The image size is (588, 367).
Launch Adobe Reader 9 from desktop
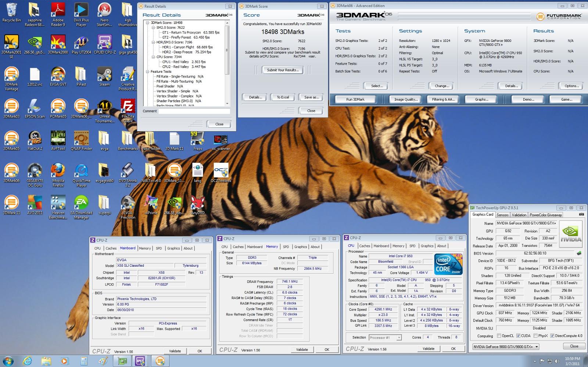click(x=58, y=15)
